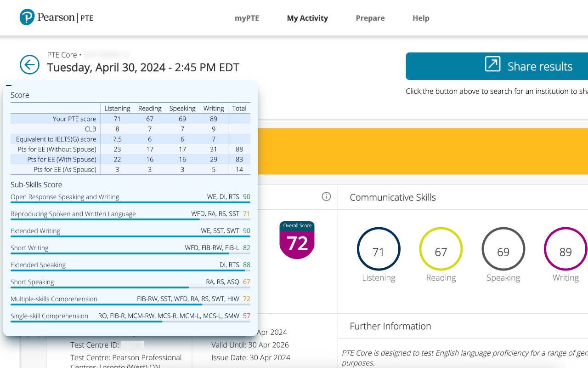Click the back arrow to return to activity
This screenshot has width=588, height=368.
click(x=29, y=65)
